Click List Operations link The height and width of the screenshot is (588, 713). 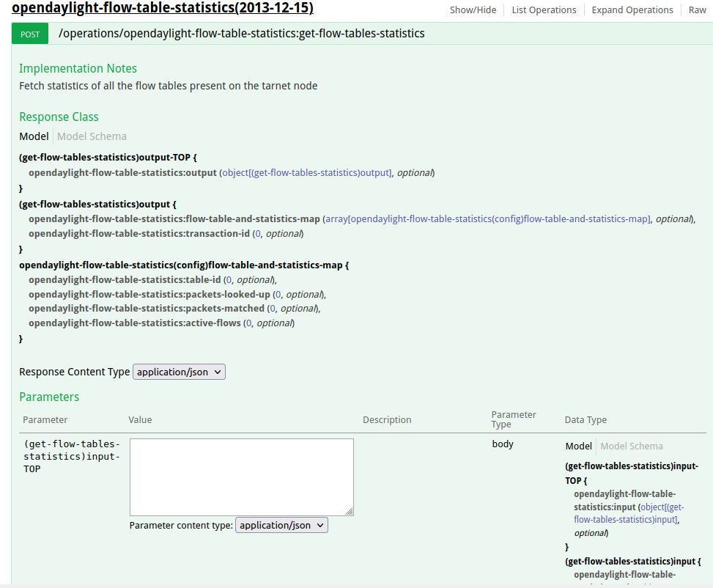click(544, 10)
